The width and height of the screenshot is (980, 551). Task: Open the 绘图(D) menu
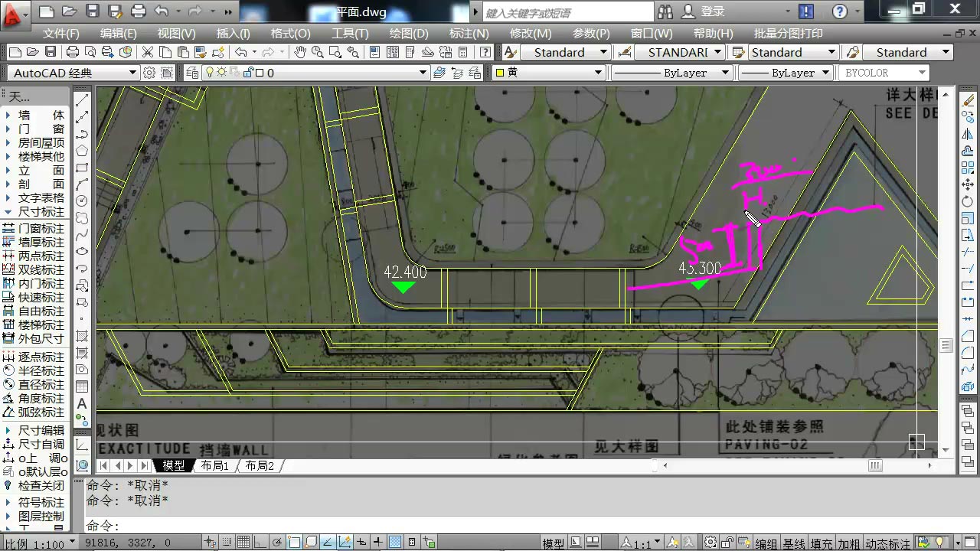[409, 34]
